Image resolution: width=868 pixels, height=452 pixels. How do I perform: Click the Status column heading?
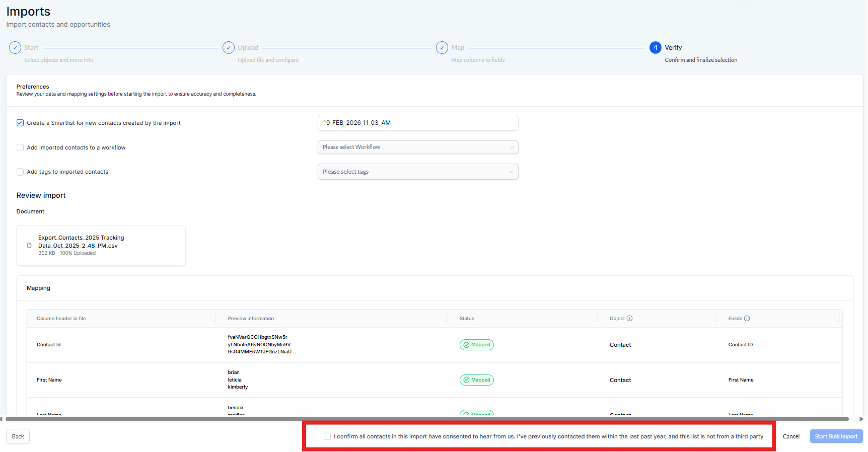click(467, 319)
